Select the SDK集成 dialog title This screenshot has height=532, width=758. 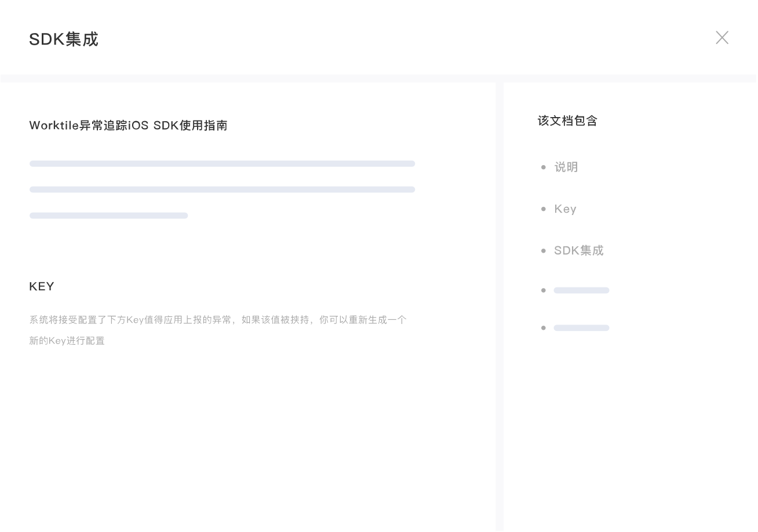64,39
